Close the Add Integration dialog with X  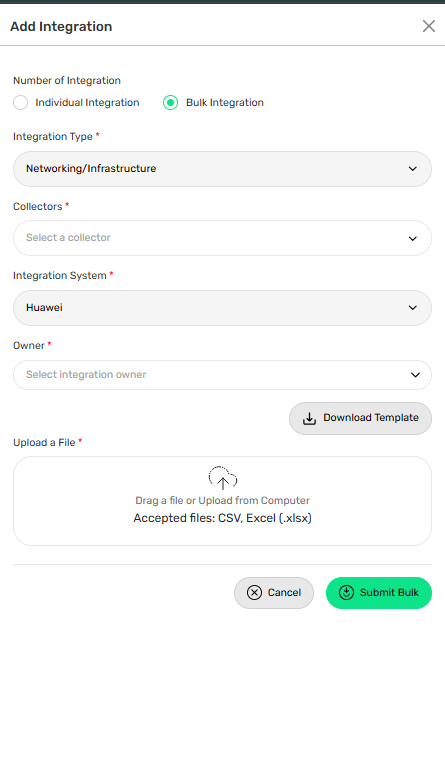click(x=429, y=26)
